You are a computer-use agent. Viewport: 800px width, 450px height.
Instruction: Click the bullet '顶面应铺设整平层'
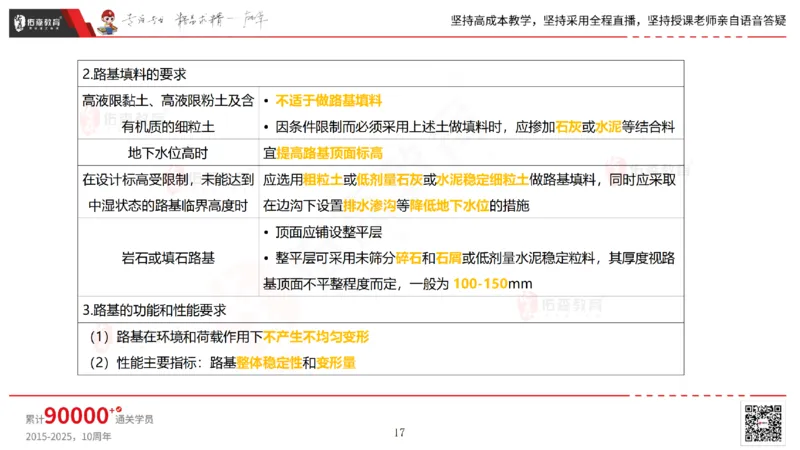[x=329, y=232]
